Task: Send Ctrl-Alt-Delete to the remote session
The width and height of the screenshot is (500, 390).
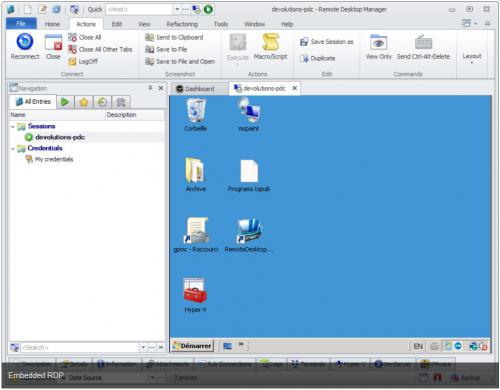Action: coord(423,47)
